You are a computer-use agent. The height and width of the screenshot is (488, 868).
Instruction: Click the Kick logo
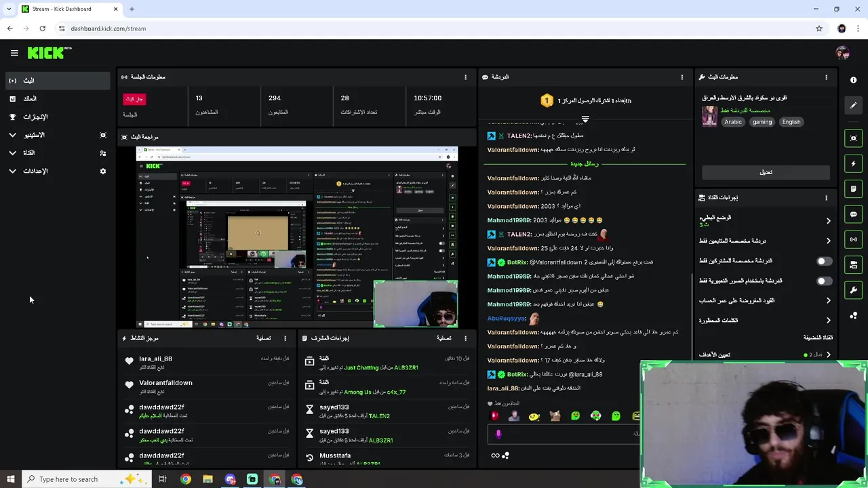(50, 52)
